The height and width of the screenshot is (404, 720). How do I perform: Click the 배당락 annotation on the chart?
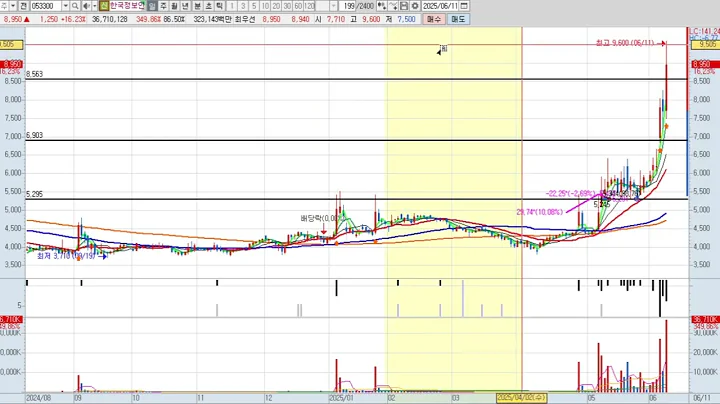[320, 219]
